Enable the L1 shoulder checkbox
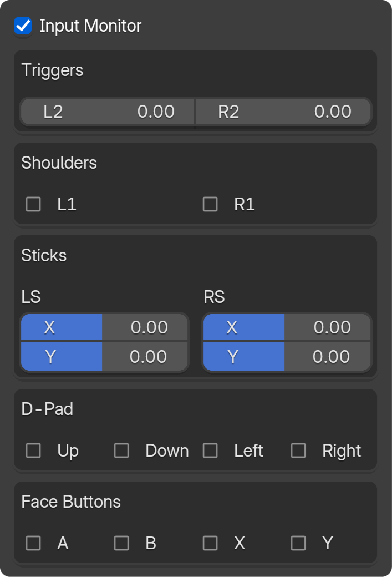Image resolution: width=392 pixels, height=577 pixels. (33, 204)
